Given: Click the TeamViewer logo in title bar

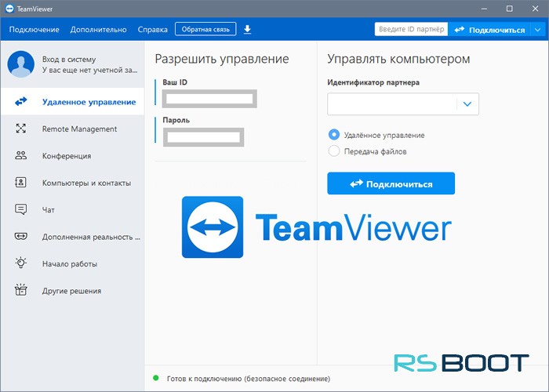Looking at the screenshot, I should coord(9,9).
